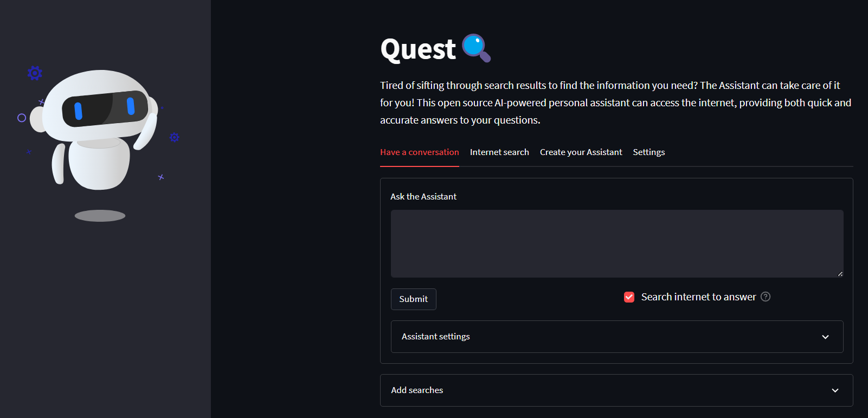868x418 pixels.
Task: Click the large blue gear above the robot
Action: [35, 73]
